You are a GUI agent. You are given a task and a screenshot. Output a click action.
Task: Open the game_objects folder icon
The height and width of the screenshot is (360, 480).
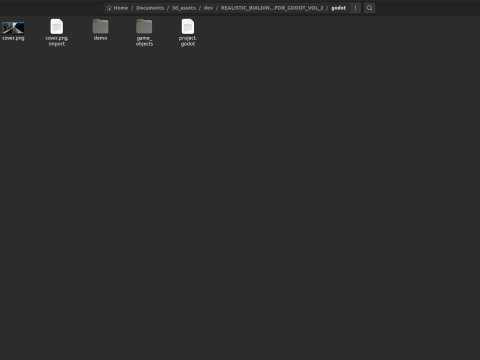click(x=144, y=26)
